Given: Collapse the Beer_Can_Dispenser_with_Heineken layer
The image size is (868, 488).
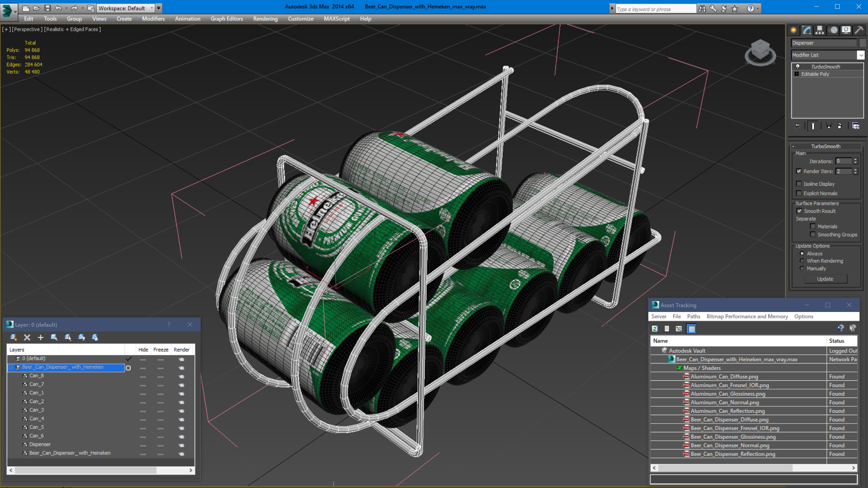Looking at the screenshot, I should (11, 367).
